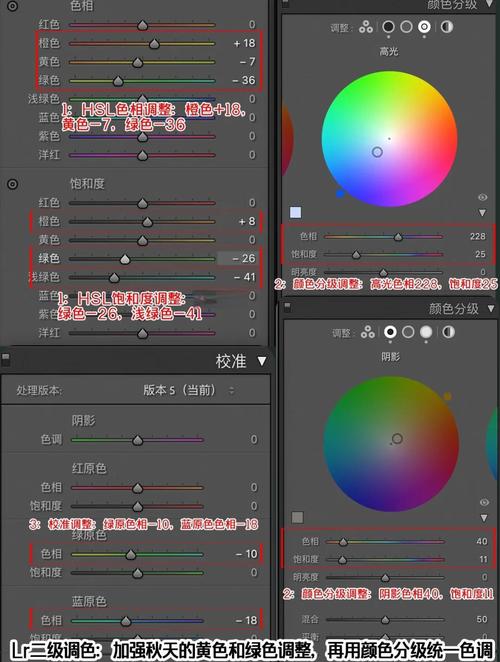Collapse highlights sliders with disclosure triangle
The height and width of the screenshot is (662, 500).
click(482, 212)
